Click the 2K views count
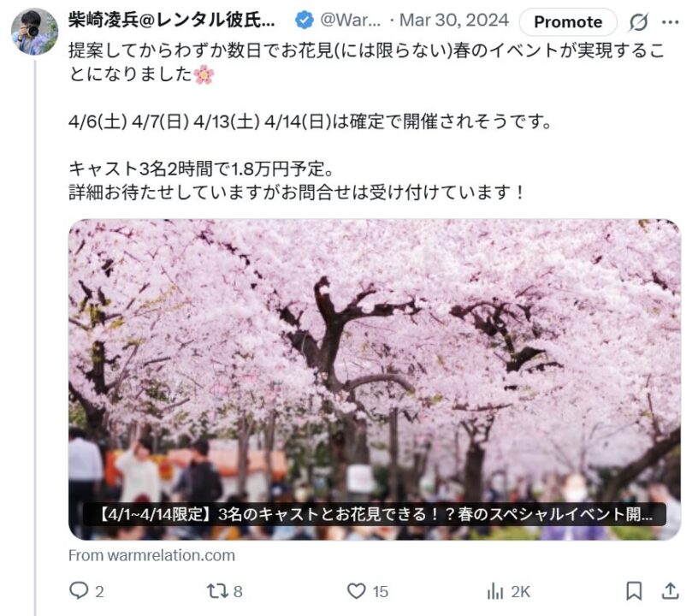 [520, 591]
